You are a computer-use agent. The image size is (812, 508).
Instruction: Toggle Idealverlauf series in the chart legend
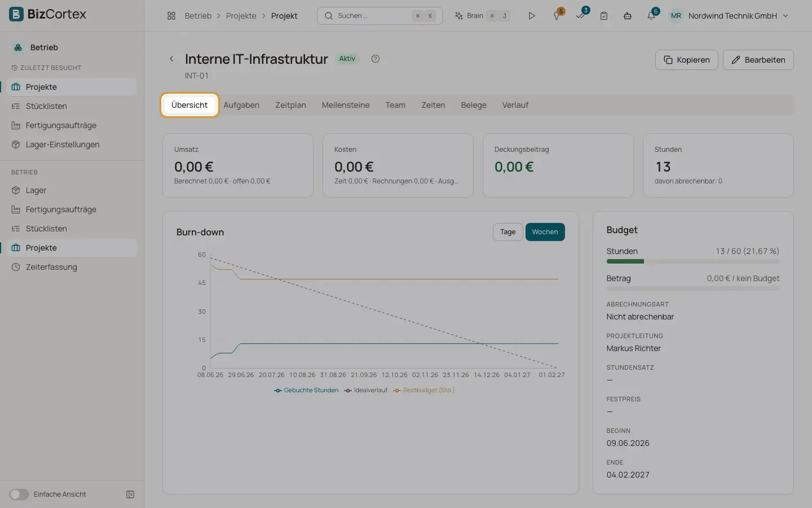[366, 390]
